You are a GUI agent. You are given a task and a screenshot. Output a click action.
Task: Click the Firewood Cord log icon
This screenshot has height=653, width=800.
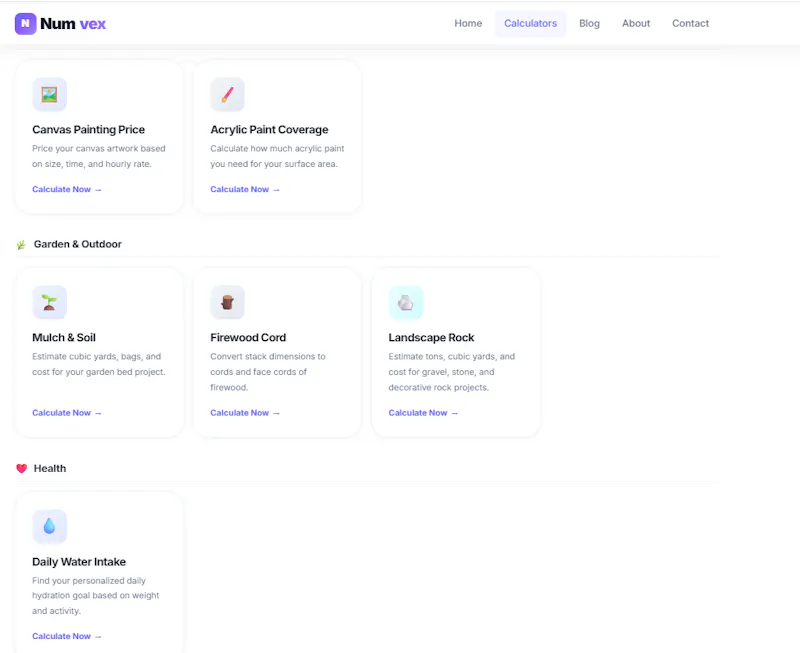coord(228,303)
